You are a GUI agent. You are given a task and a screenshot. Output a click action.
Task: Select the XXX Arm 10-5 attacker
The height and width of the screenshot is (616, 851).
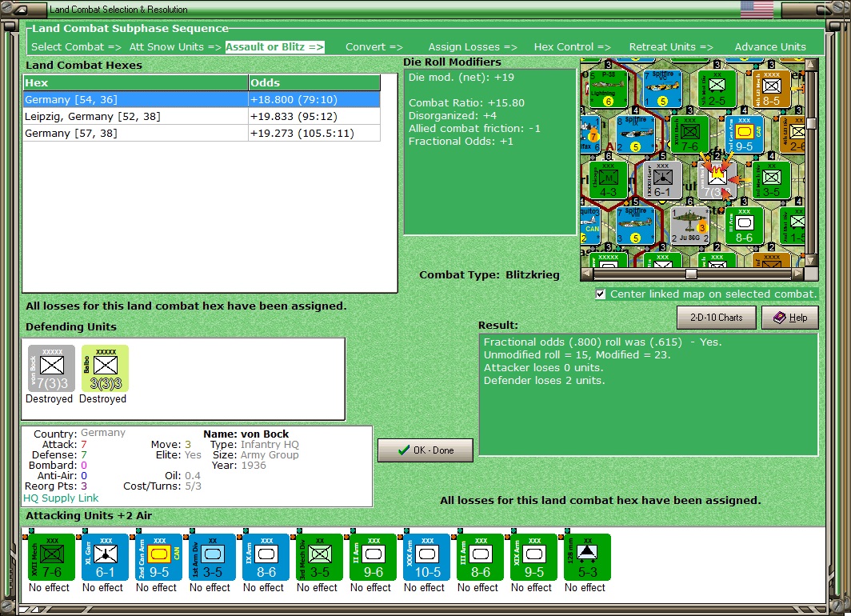pyautogui.click(x=426, y=558)
